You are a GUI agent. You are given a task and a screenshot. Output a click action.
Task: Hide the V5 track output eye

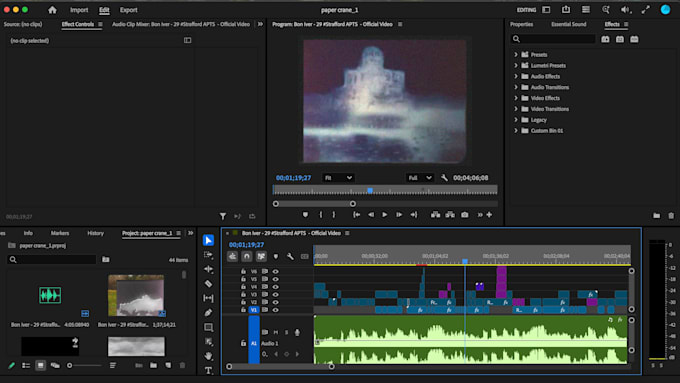pyautogui.click(x=275, y=279)
